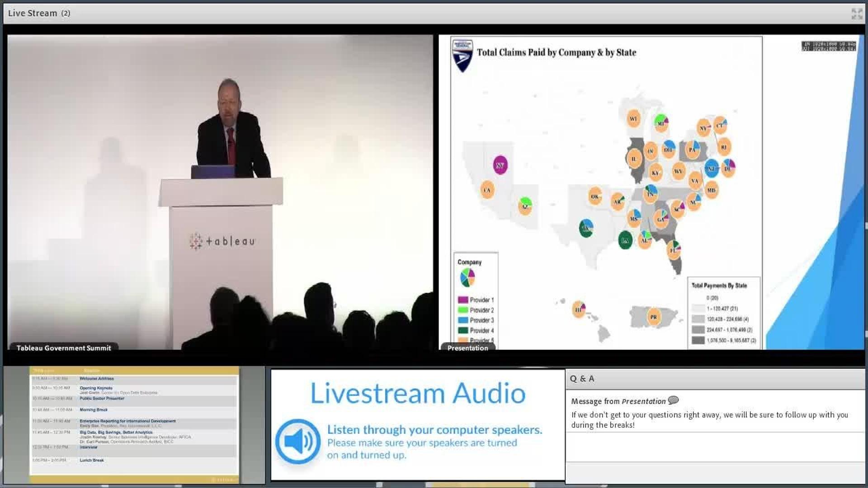Select the PR pie chart on Puerto Rico
Viewport: 868px width, 488px height.
coord(653,317)
